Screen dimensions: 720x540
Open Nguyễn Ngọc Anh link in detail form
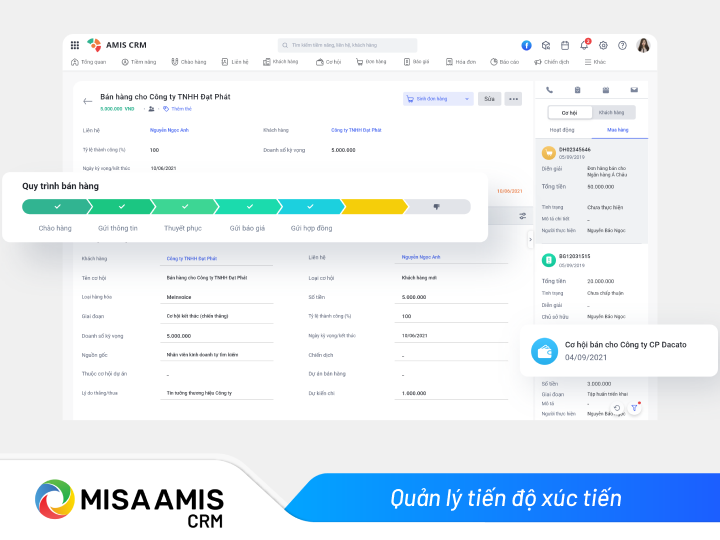(x=421, y=257)
